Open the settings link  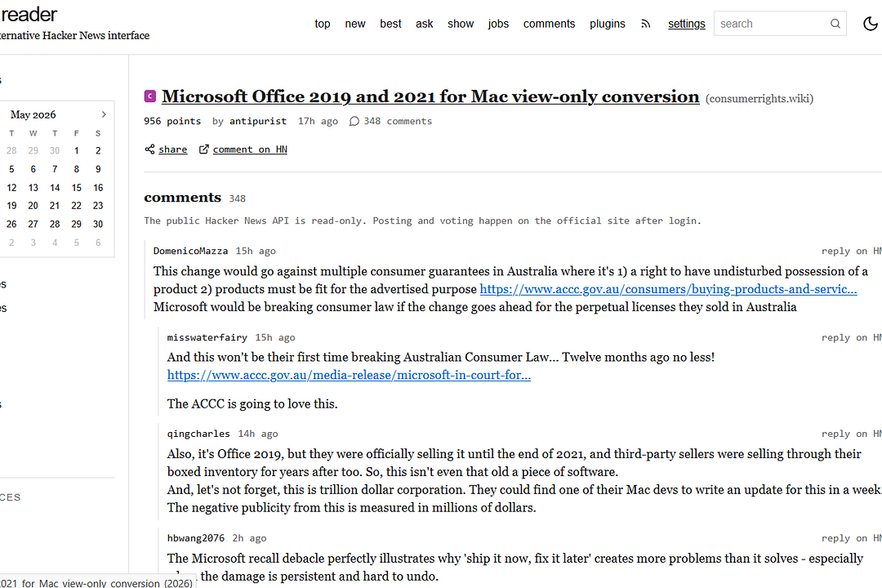pos(686,24)
